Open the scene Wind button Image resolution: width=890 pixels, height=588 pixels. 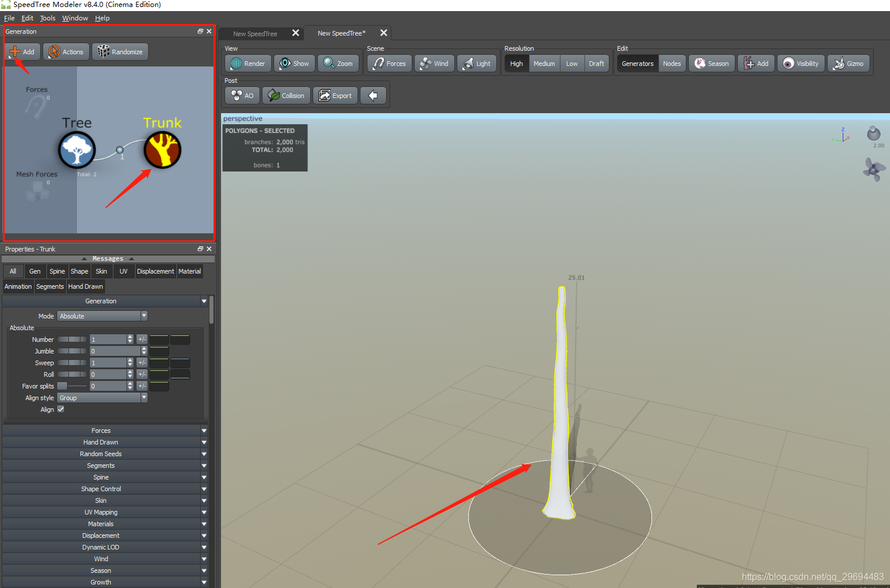pyautogui.click(x=435, y=64)
